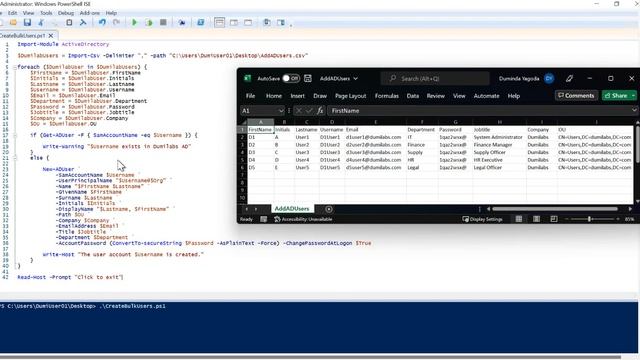Open the Page Layout tab in Excel
Screen dimensions: 640x360
351,96
